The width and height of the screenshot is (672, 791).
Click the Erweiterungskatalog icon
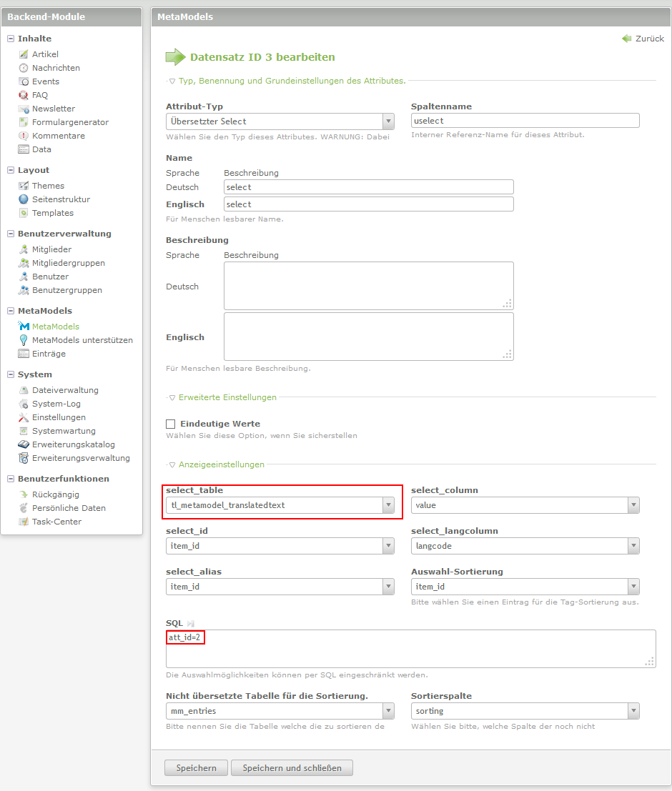[24, 444]
